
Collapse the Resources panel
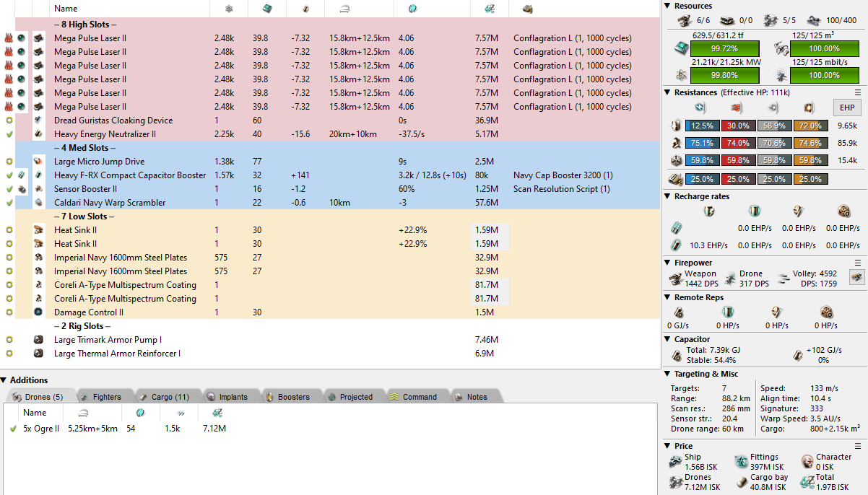(x=668, y=6)
